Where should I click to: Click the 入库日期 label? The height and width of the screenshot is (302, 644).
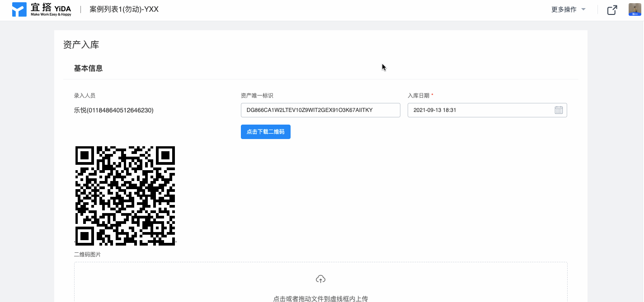point(418,96)
